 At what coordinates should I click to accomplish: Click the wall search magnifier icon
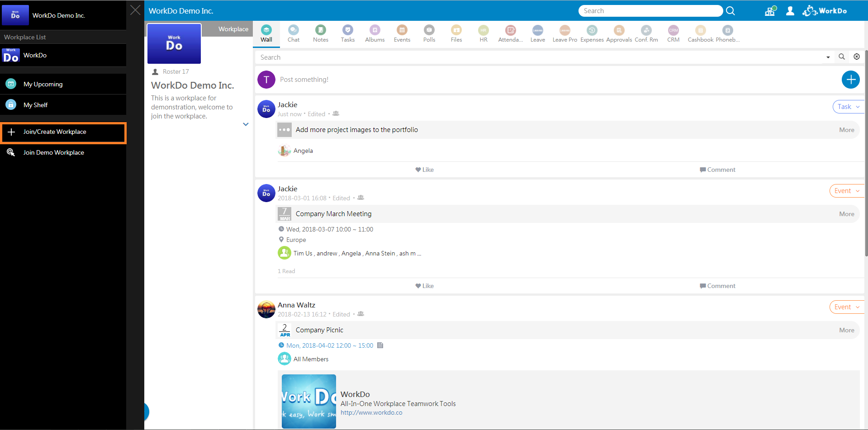pyautogui.click(x=842, y=57)
